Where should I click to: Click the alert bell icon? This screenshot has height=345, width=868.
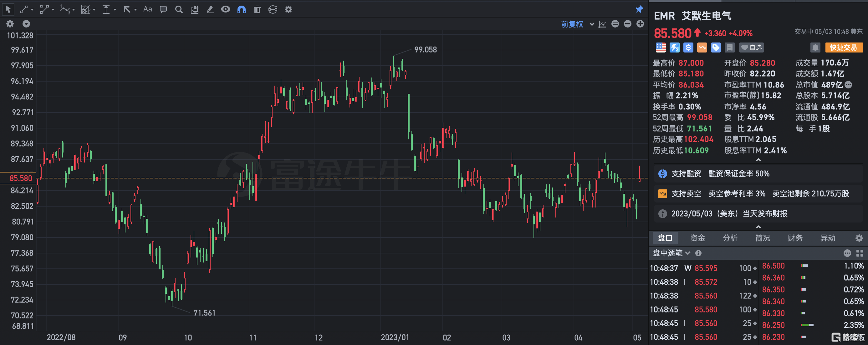(x=815, y=47)
